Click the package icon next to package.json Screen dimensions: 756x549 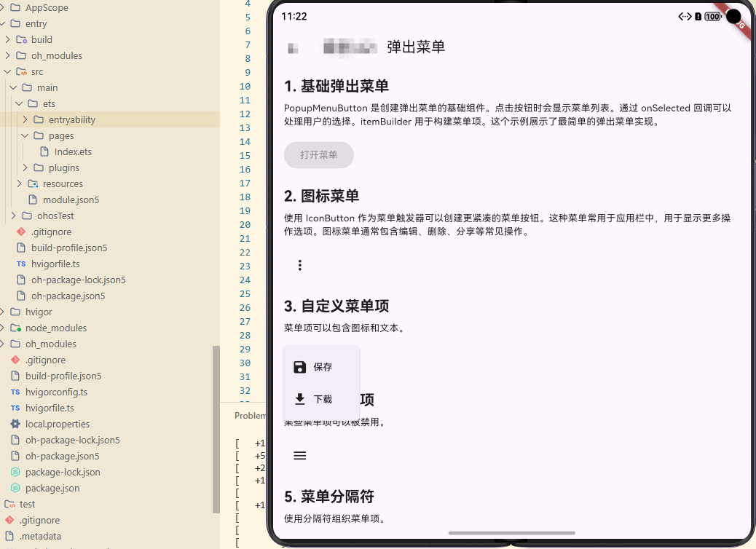click(x=16, y=488)
